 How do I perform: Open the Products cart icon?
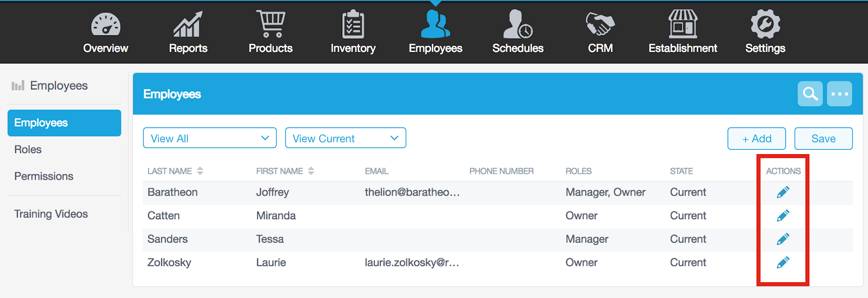[x=271, y=24]
